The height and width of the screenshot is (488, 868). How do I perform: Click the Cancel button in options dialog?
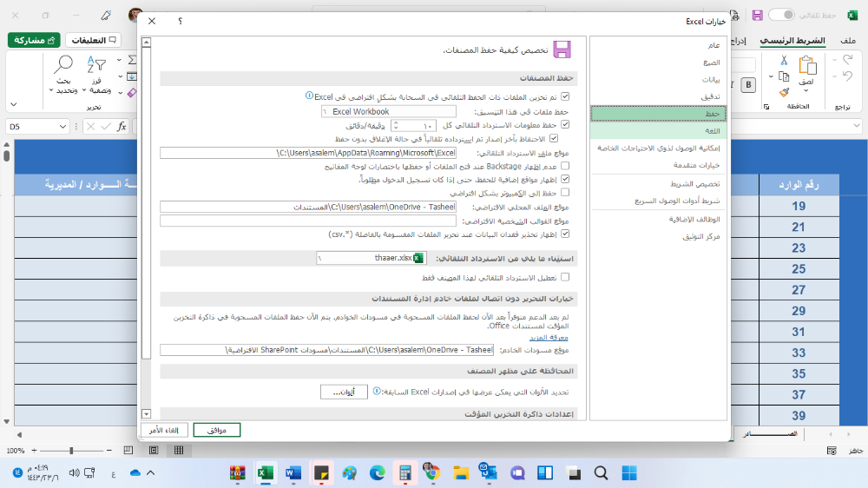[x=164, y=430]
